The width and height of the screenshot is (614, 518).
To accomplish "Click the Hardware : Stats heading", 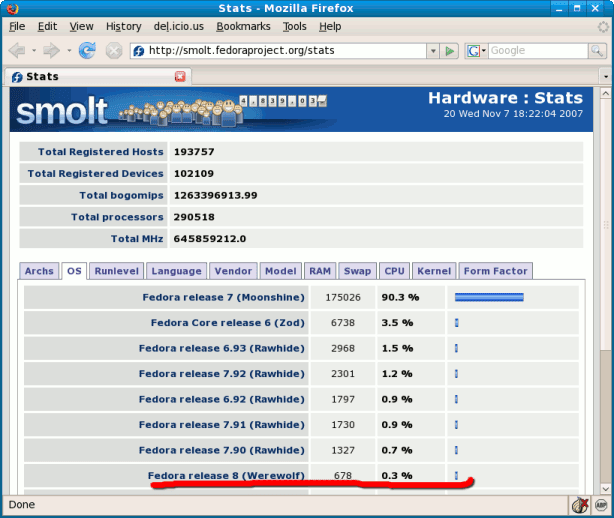I will coord(505,98).
